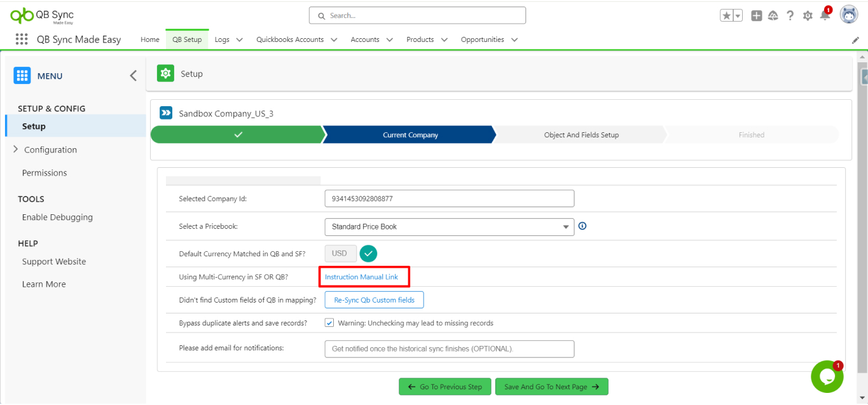Select Setup in the sidebar
Image resolution: width=868 pixels, height=405 pixels.
[x=76, y=126]
